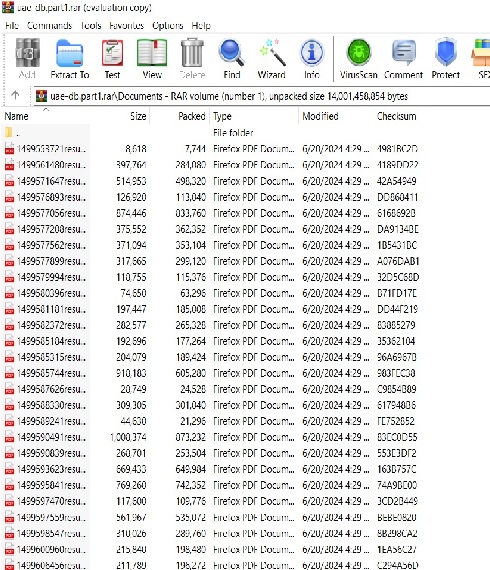Click PDF icon of 1499576893resu..
Screen dimensions: 490x570
click(x=9, y=197)
